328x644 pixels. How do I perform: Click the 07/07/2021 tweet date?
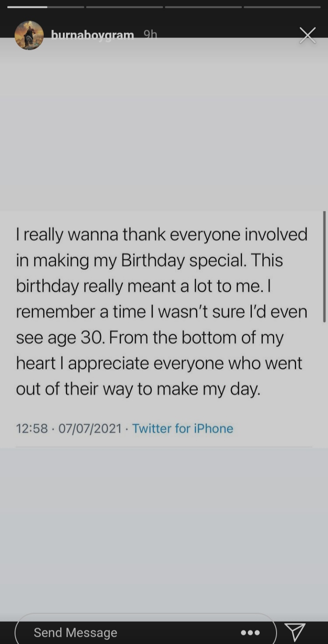pos(90,428)
